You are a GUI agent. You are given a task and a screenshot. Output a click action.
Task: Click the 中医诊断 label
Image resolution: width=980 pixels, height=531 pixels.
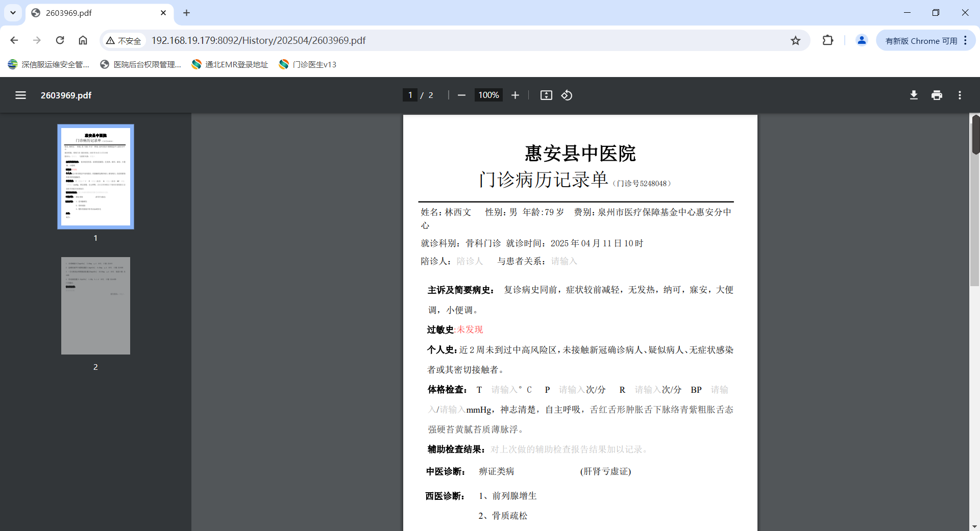tap(446, 471)
